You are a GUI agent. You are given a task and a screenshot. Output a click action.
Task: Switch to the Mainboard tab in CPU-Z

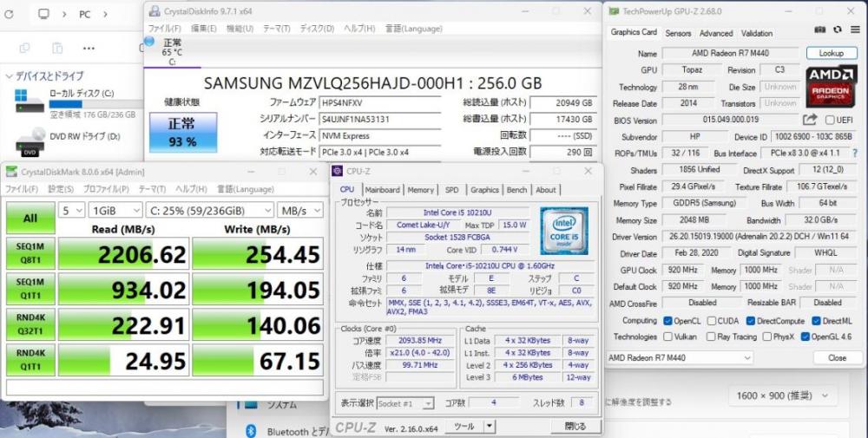pos(382,190)
